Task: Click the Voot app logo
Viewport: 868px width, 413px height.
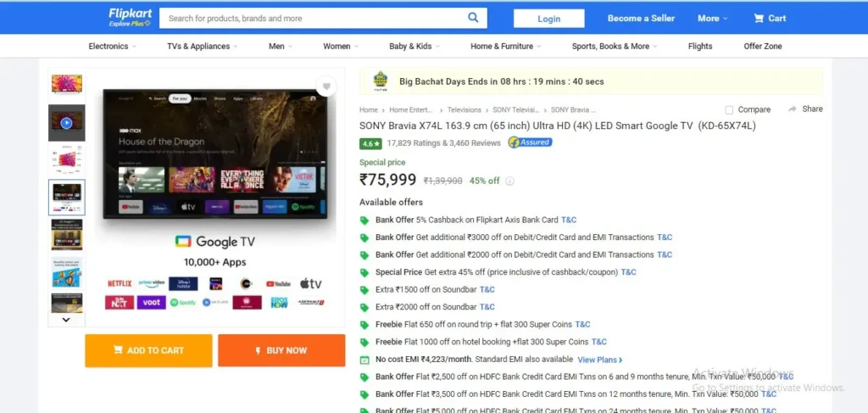Action: (152, 302)
